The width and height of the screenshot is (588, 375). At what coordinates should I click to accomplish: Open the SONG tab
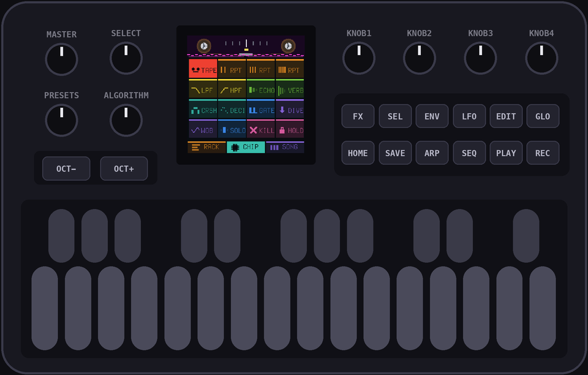[285, 147]
